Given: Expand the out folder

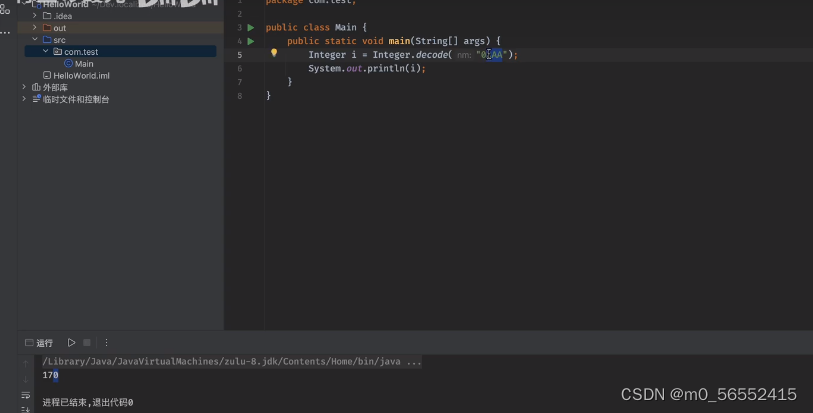Looking at the screenshot, I should click(35, 27).
